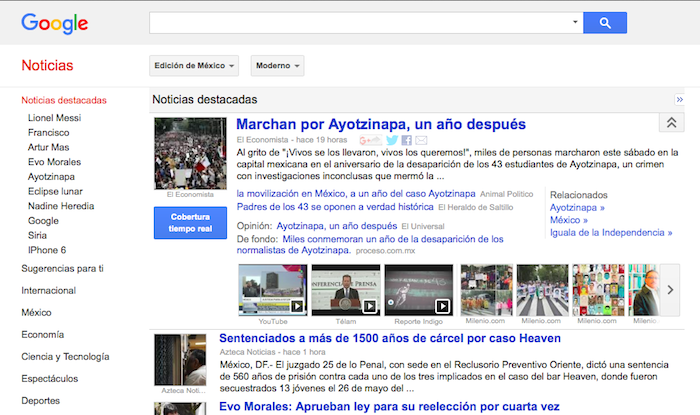Screen dimensions: 700x415
Task: Click the blue search magnifier button
Action: (x=604, y=22)
